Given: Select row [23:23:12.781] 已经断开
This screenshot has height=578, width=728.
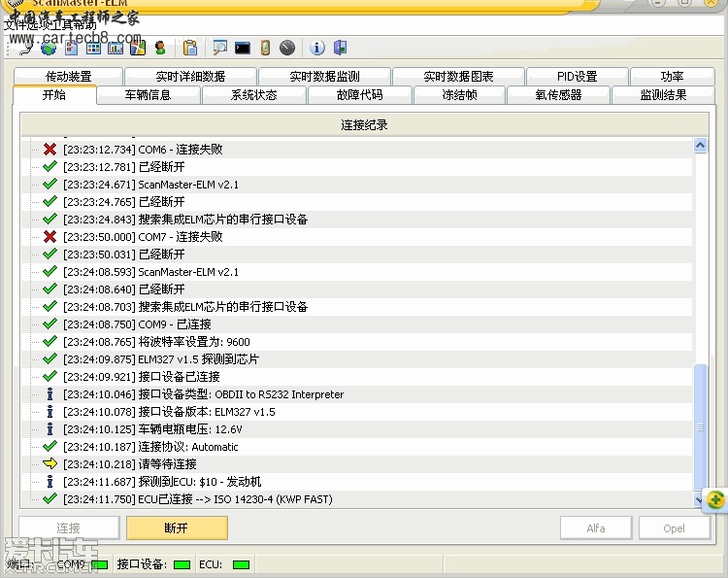Looking at the screenshot, I should tap(356, 167).
